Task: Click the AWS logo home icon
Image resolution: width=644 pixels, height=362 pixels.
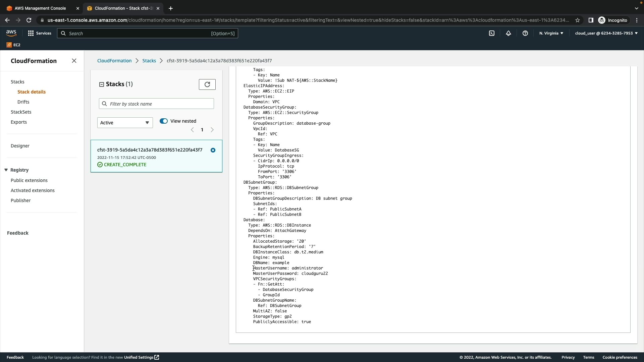Action: [11, 33]
